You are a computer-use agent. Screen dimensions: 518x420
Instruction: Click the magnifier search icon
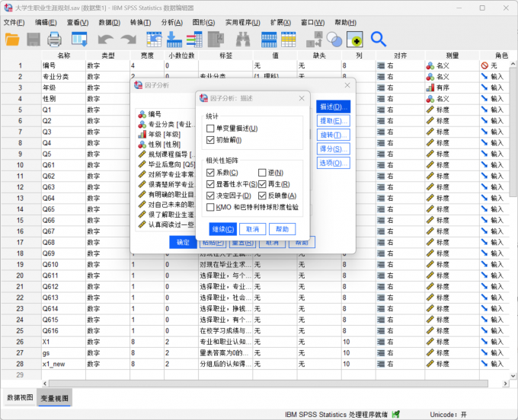(x=379, y=40)
